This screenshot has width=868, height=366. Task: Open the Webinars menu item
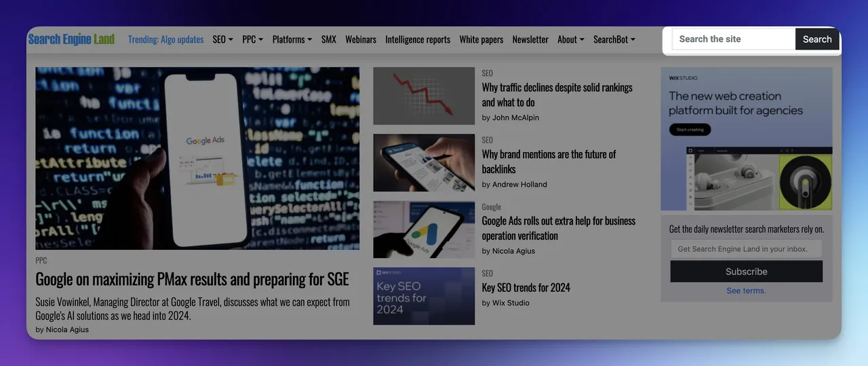pos(361,39)
